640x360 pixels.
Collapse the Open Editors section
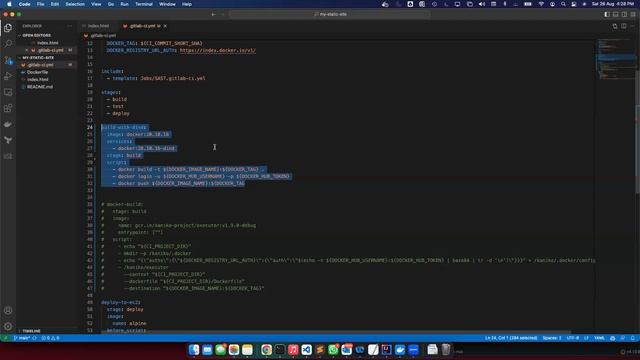pos(47,36)
